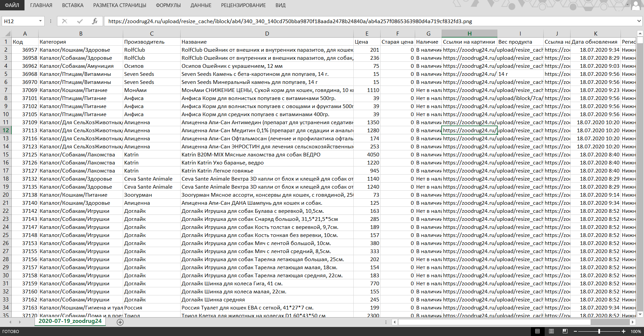The image size is (644, 336).
Task: Select the 'Дата обновления' header cell
Action: click(x=595, y=42)
